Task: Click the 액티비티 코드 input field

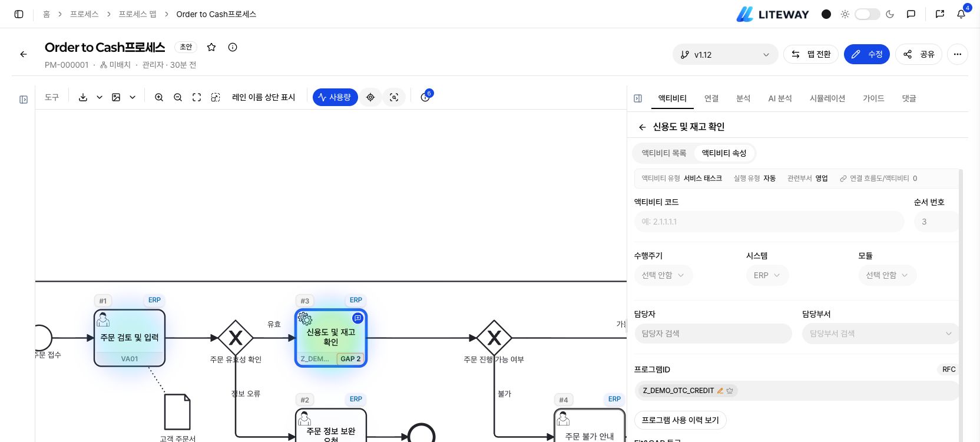Action: point(769,222)
